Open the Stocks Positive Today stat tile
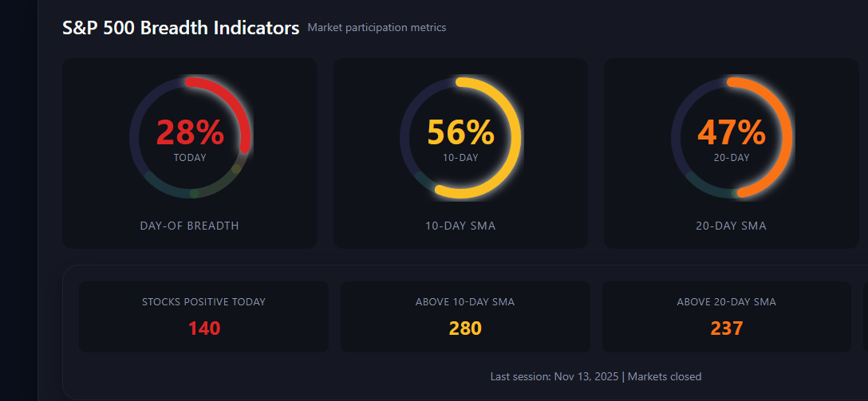Viewport: 868px width, 401px height. click(x=203, y=316)
